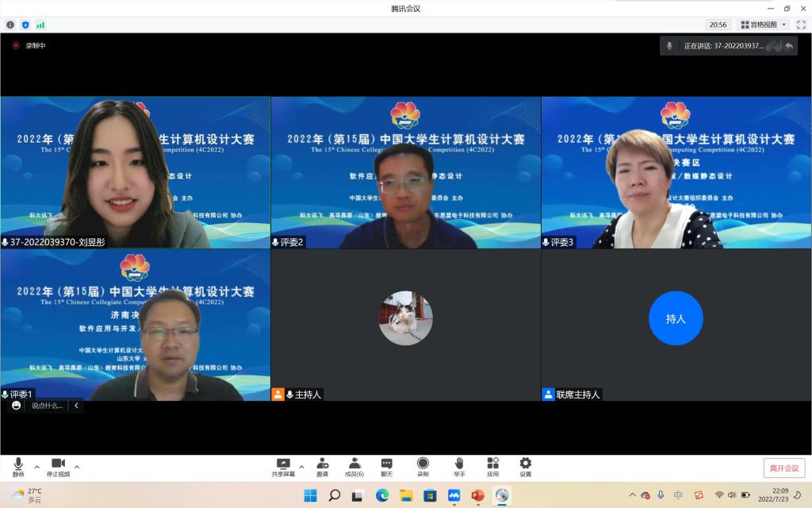Click the 邀请 invite icon
The height and width of the screenshot is (508, 812).
pyautogui.click(x=323, y=466)
